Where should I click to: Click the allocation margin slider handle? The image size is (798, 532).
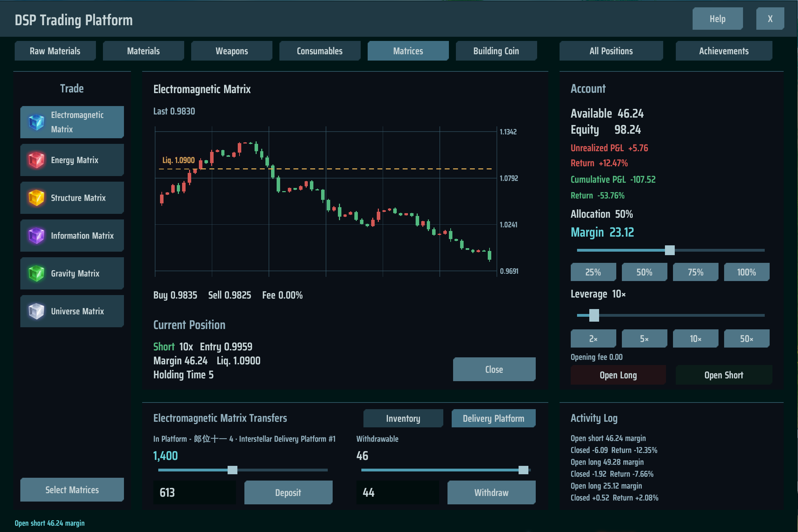(669, 250)
